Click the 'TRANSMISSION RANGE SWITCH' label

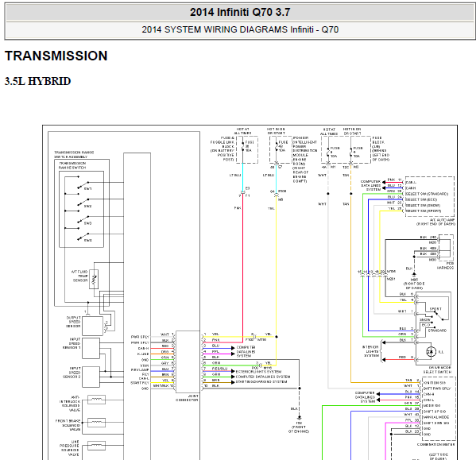[x=72, y=165]
